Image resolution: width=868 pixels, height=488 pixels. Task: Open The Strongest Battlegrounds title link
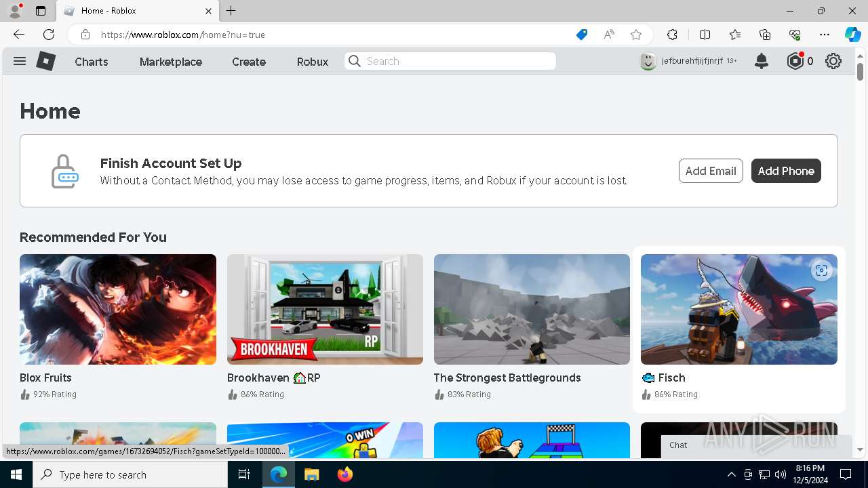click(507, 378)
